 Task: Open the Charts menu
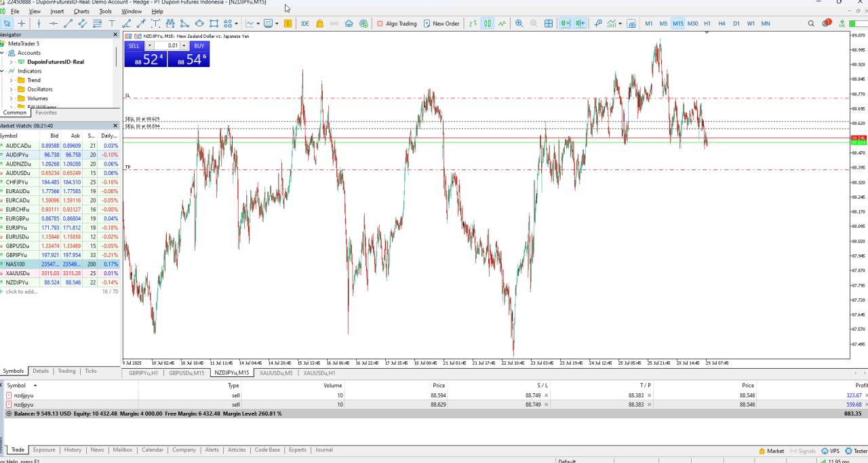[x=81, y=12]
